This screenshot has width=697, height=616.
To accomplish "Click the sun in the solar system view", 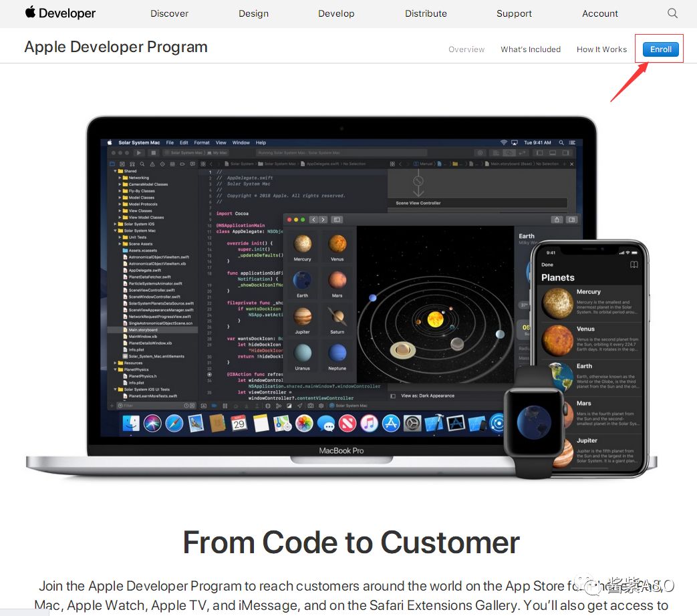I will point(435,319).
